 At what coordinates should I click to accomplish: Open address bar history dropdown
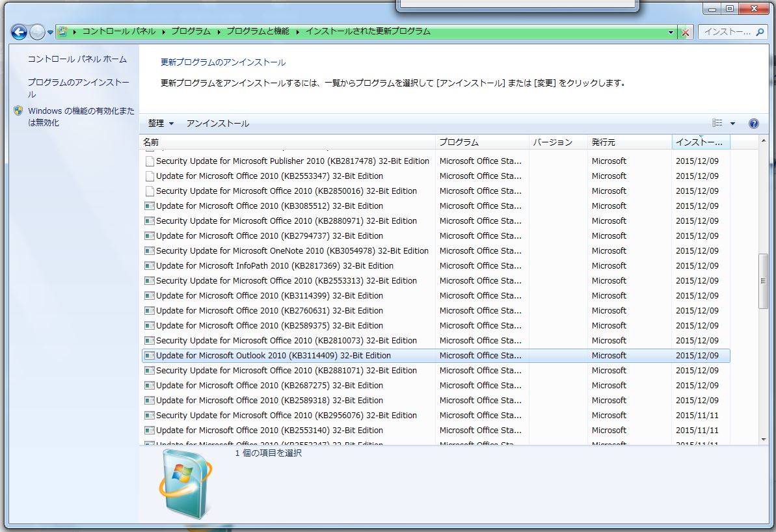[x=671, y=32]
